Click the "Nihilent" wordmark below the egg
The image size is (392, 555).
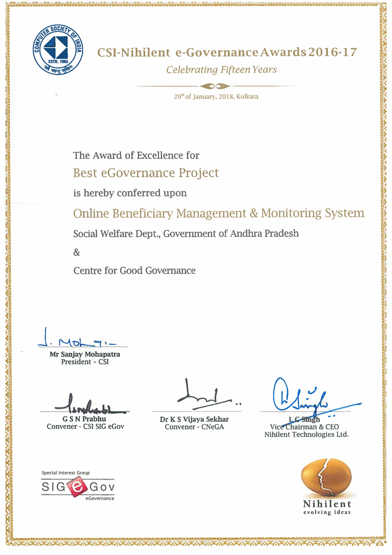pyautogui.click(x=327, y=504)
